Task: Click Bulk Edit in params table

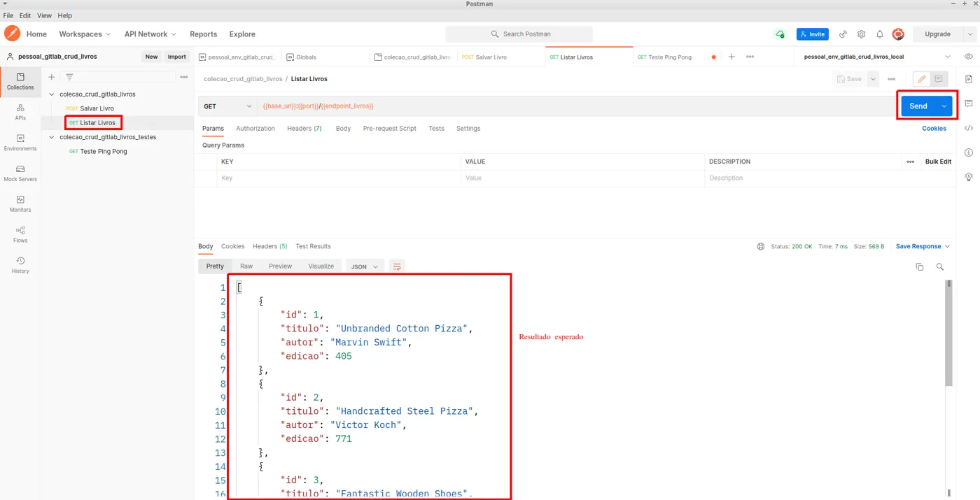Action: (x=938, y=162)
